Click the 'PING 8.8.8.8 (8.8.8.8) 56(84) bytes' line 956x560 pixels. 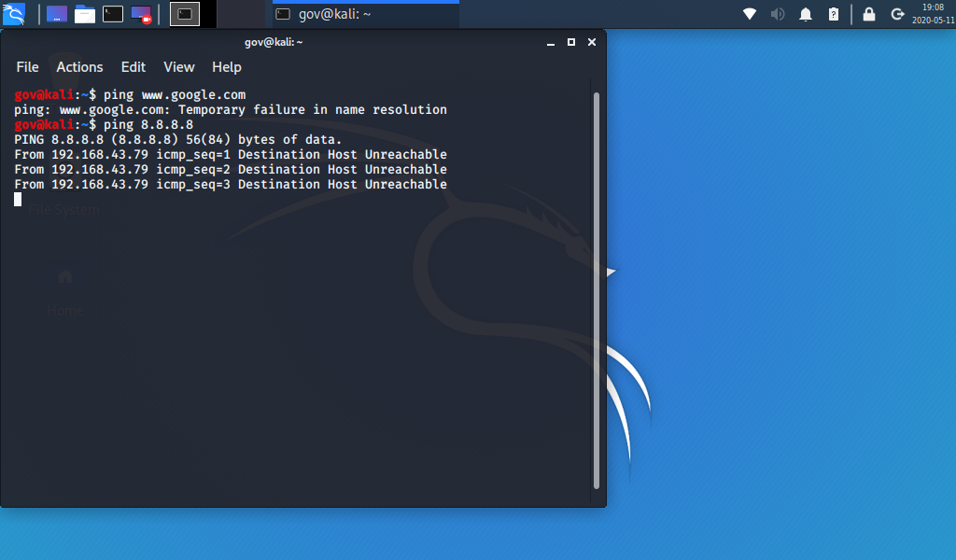tap(178, 140)
